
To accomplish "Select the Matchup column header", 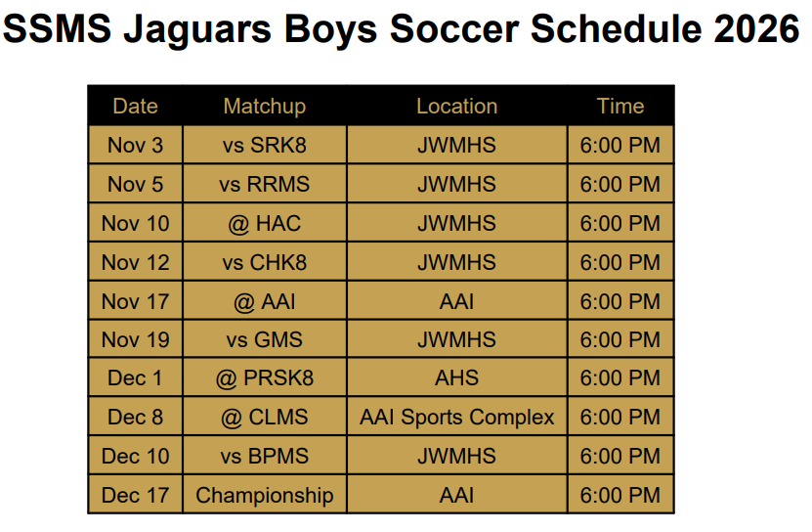I will (x=265, y=106).
